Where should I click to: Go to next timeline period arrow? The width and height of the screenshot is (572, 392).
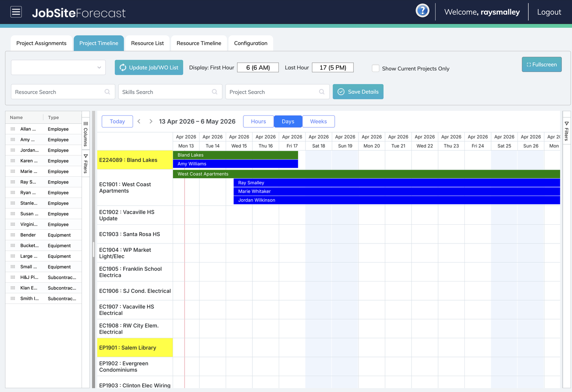click(x=151, y=122)
